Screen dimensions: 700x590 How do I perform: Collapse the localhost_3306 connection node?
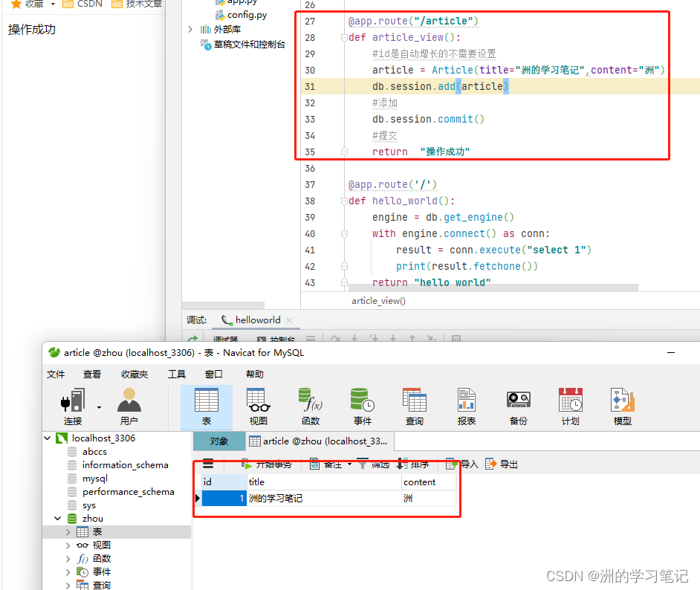48,438
